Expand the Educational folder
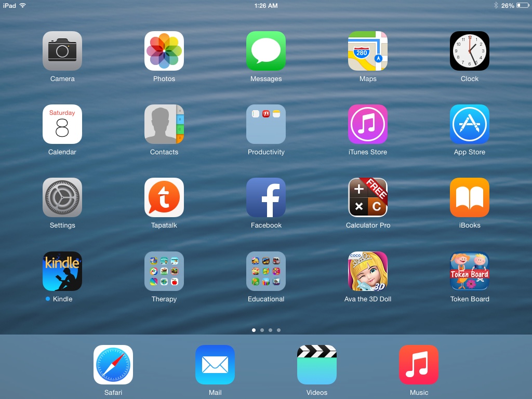532x399 pixels. (266, 271)
